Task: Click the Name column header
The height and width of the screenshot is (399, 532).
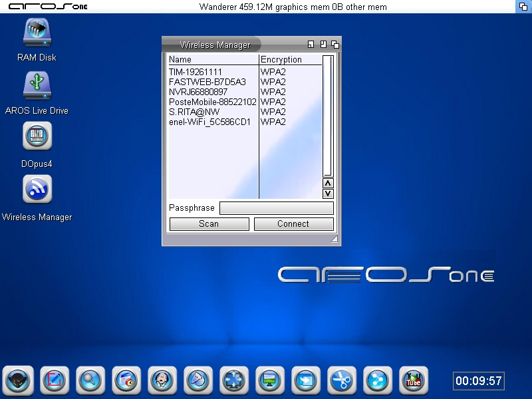Action: 213,60
